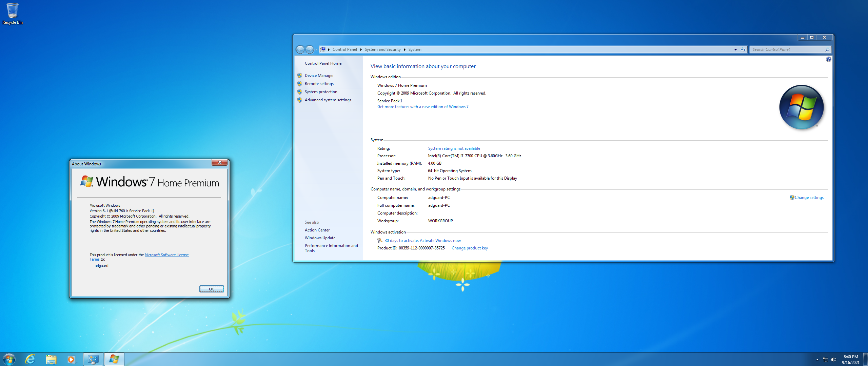Viewport: 868px width, 366px height.
Task: Click Change product key link
Action: tap(470, 248)
